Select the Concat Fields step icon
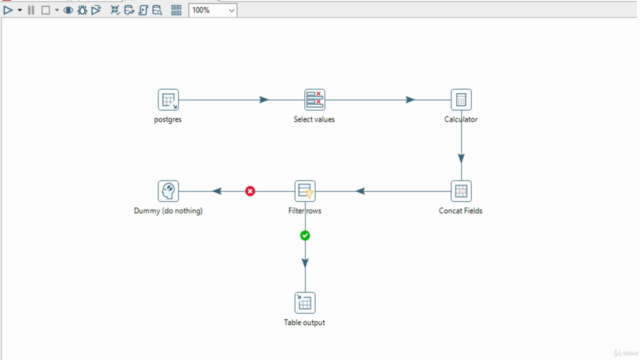640x360 pixels. 461,191
